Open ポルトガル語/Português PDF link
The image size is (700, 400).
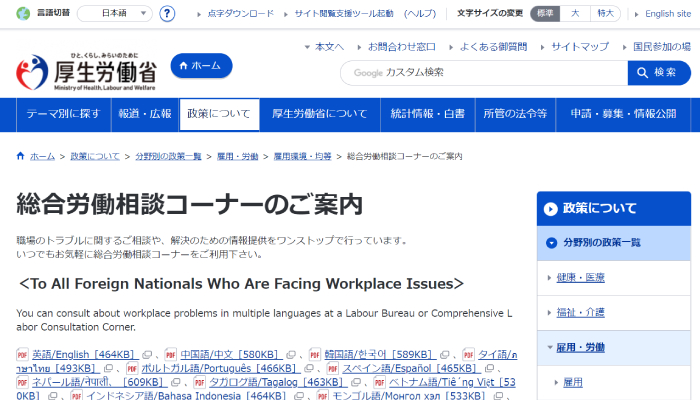(221, 369)
